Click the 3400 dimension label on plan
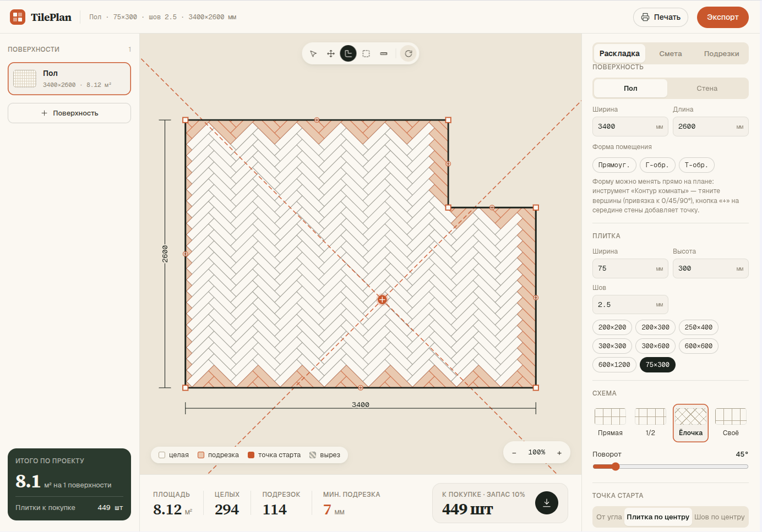This screenshot has width=762, height=532. pyautogui.click(x=361, y=405)
